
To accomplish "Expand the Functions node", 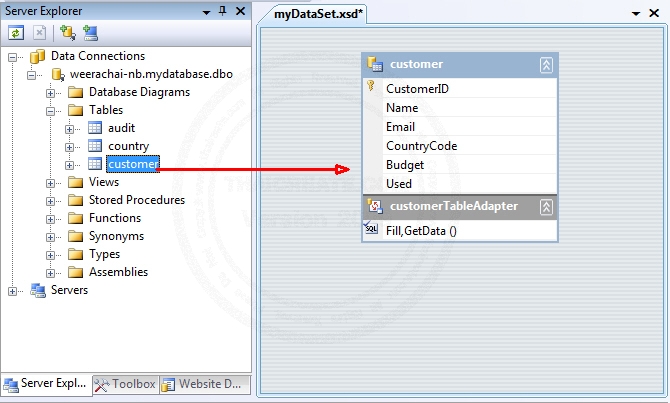I will point(50,219).
